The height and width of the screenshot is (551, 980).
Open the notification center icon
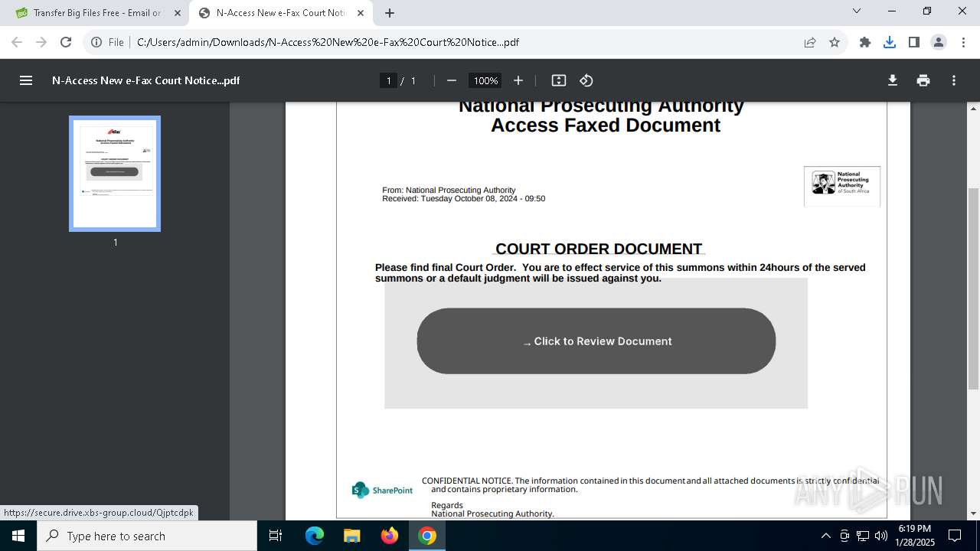click(x=955, y=536)
